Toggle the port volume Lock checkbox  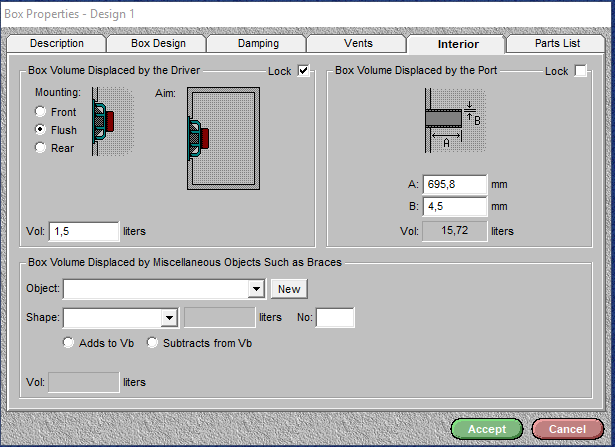(581, 71)
